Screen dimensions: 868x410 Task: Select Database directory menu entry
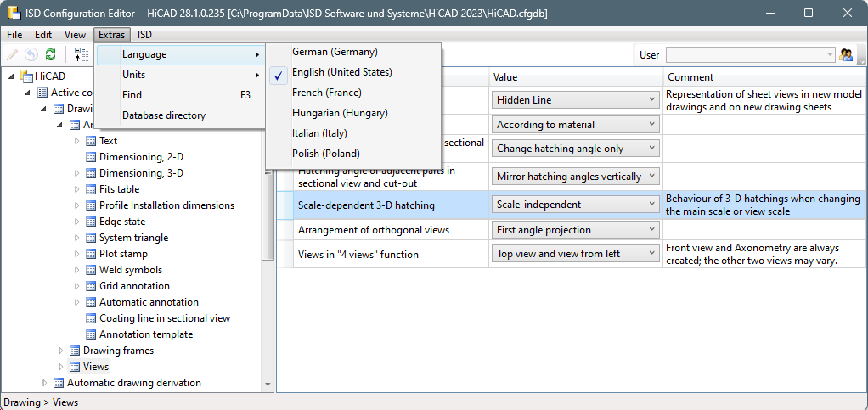(180, 115)
